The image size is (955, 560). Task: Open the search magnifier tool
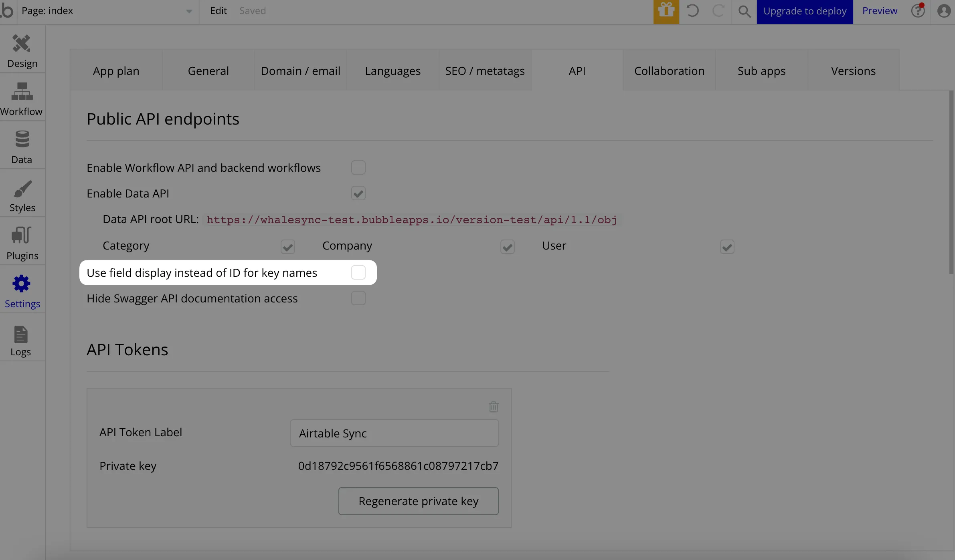click(x=744, y=11)
